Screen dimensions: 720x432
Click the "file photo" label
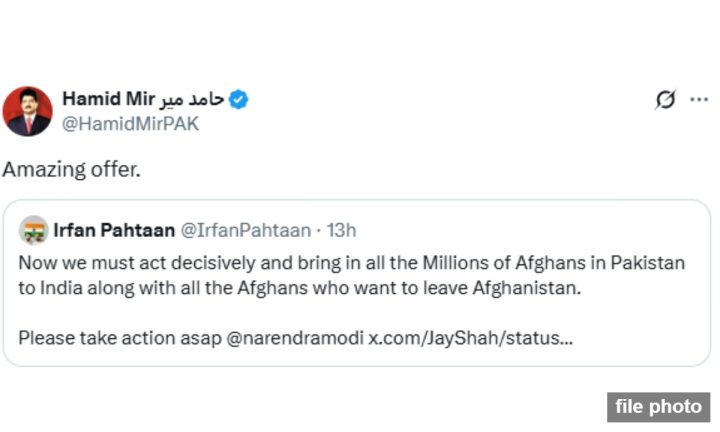(x=658, y=406)
